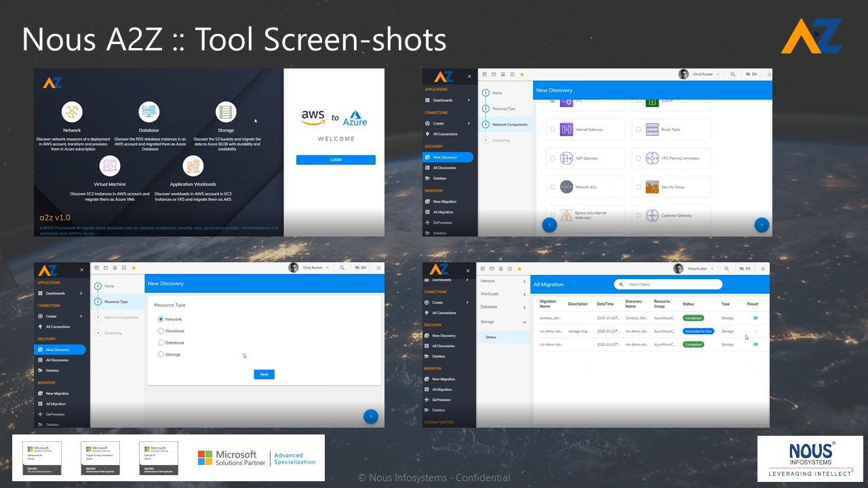This screenshot has height=488, width=868.
Task: Check the Route Table checkbox
Action: coord(638,129)
